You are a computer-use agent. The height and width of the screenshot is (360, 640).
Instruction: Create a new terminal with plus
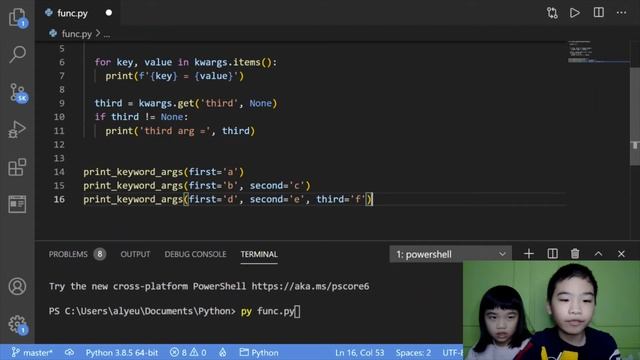(529, 254)
